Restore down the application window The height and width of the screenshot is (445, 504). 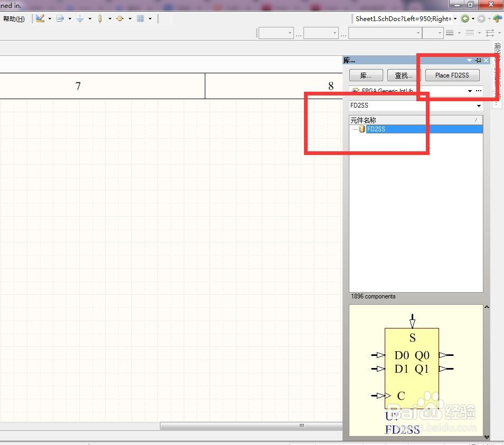coord(471,5)
